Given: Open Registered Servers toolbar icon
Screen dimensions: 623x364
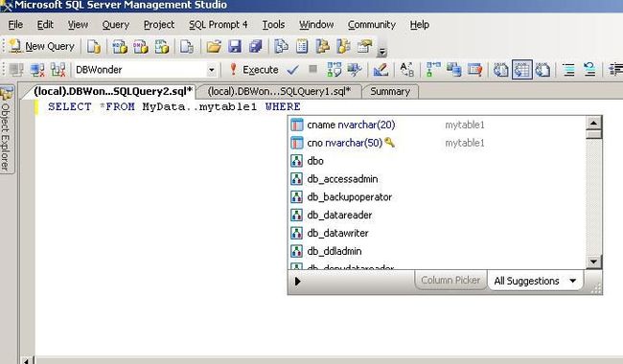Looking at the screenshot, I should click(x=281, y=46).
